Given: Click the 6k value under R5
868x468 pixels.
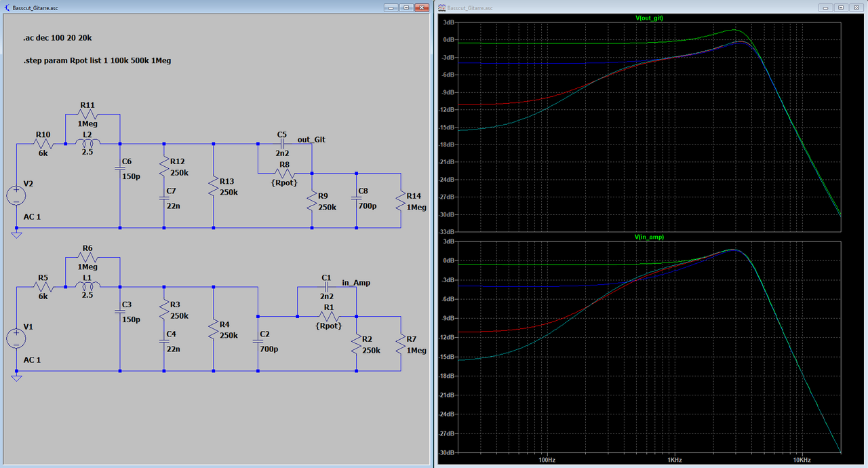Looking at the screenshot, I should (43, 296).
